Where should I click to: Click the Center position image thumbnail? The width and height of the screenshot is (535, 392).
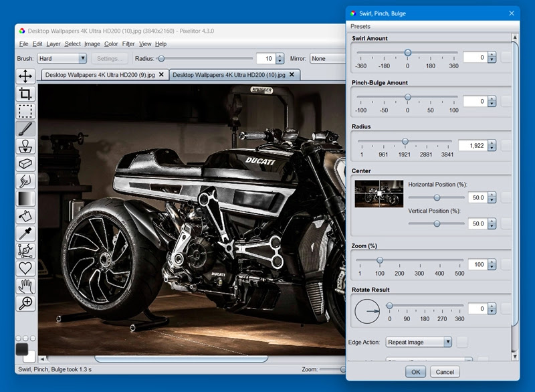(379, 193)
